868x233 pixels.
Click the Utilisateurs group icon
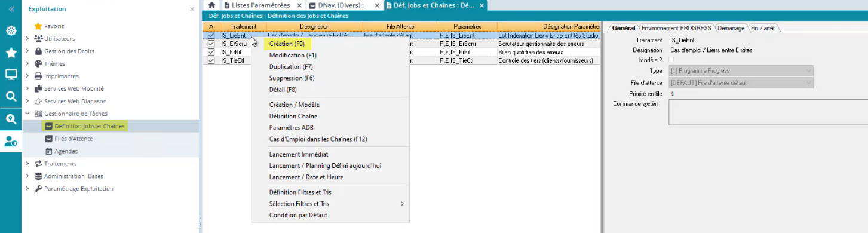38,39
